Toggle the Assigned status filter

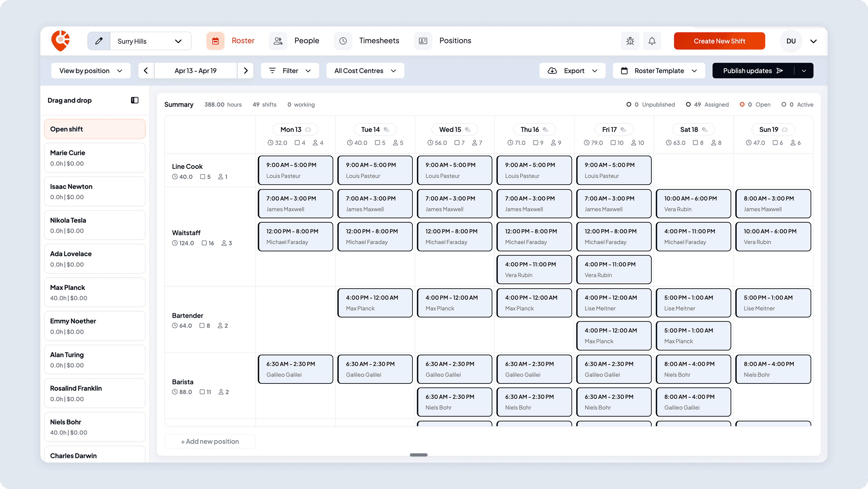click(707, 105)
